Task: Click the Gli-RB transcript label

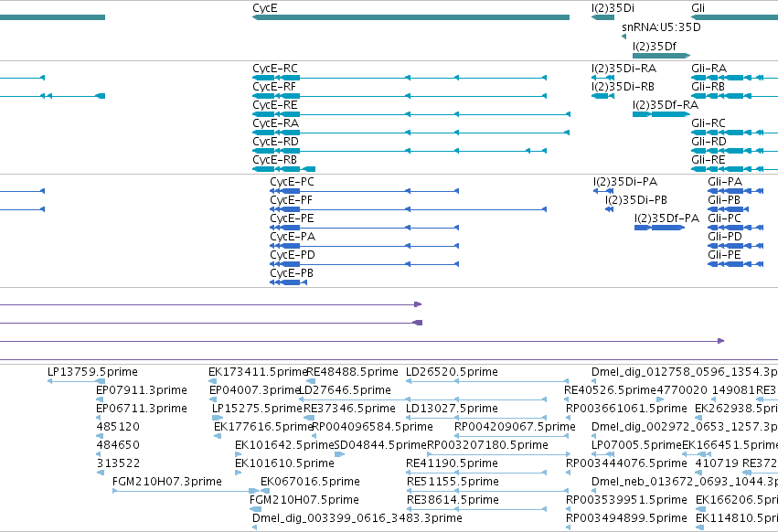Action: click(x=708, y=86)
